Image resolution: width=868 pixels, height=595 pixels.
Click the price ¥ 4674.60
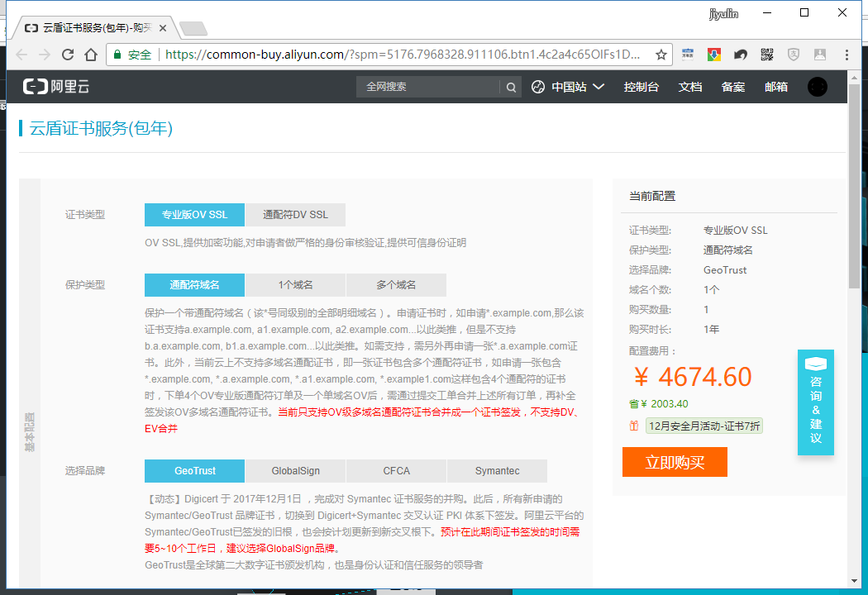[x=693, y=377]
